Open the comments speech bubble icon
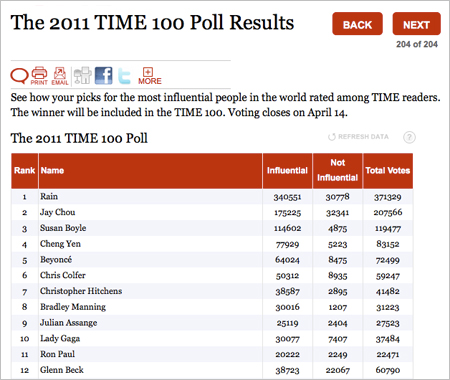Screen dimensions: 450x380 19,76
